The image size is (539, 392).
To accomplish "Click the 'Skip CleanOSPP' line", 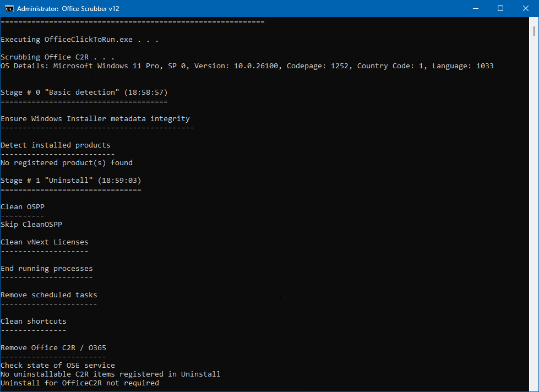I will [31, 225].
